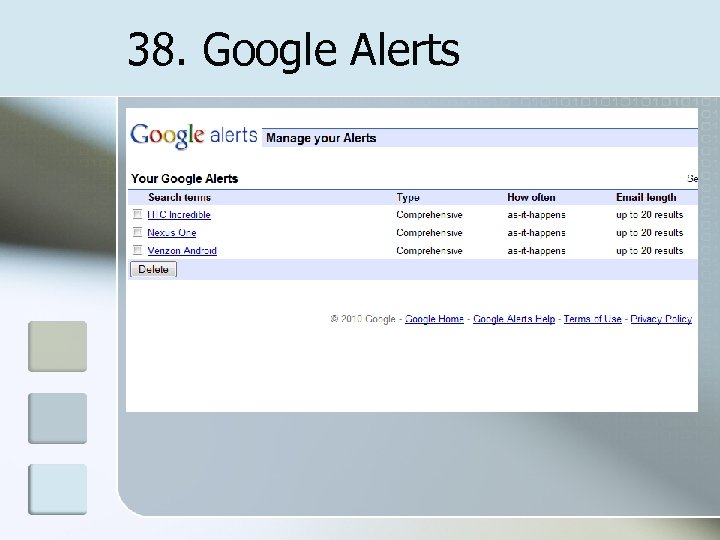Click the Email length column header
720x540 pixels.
(646, 197)
